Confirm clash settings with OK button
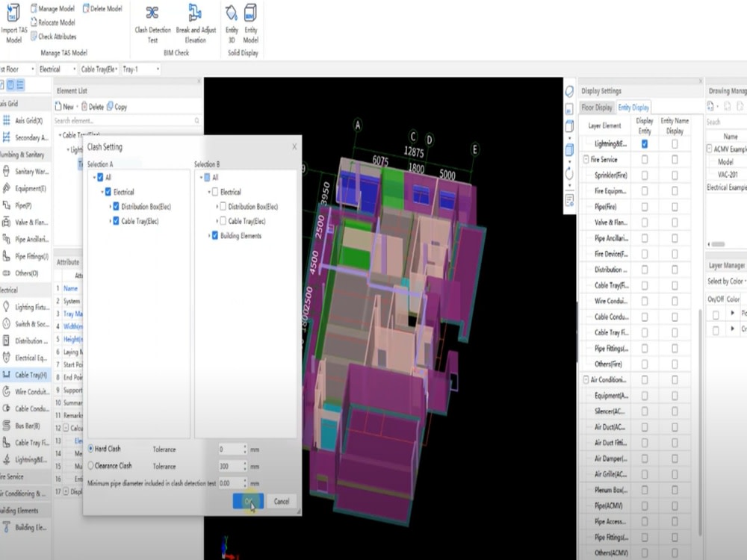Viewport: 747px width, 560px height. (249, 501)
